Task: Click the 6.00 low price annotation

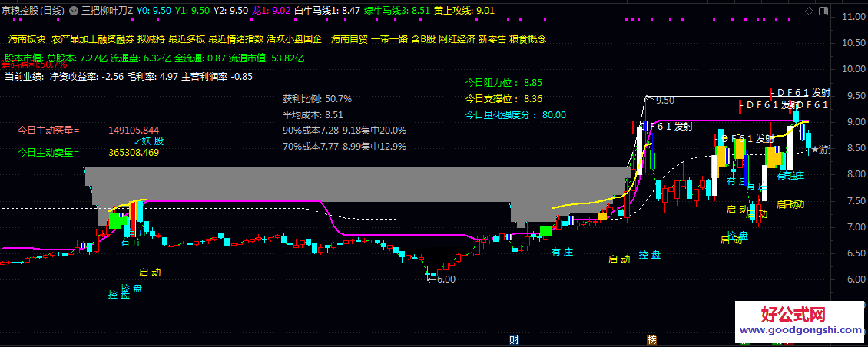Action: click(x=442, y=279)
